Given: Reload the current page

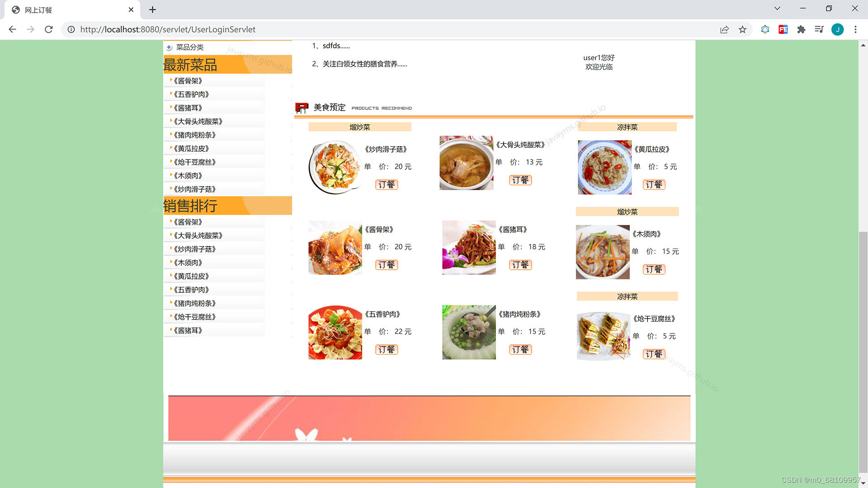Looking at the screenshot, I should [49, 29].
